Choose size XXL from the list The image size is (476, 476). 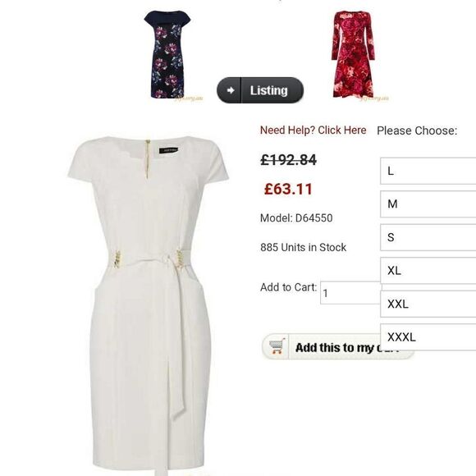[x=428, y=304]
